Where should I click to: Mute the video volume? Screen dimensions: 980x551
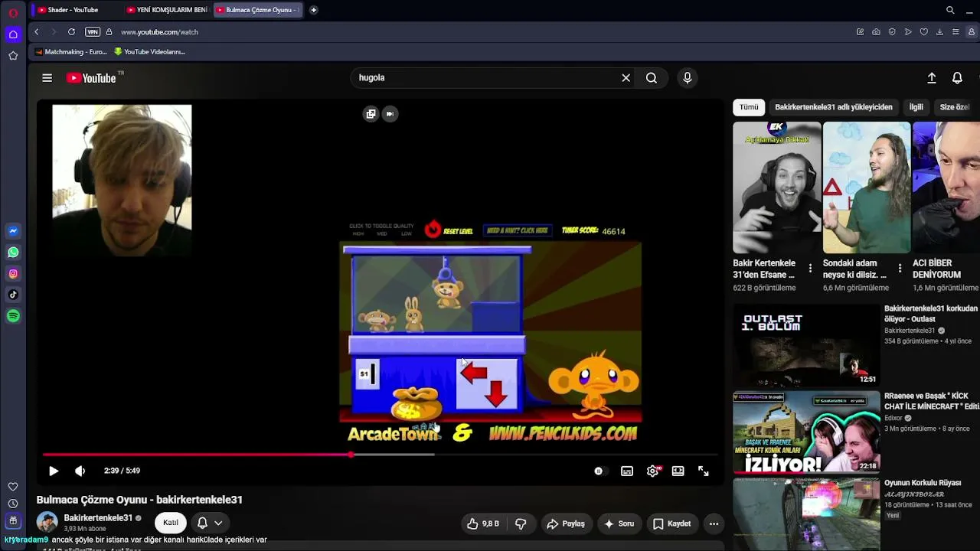[x=80, y=471]
